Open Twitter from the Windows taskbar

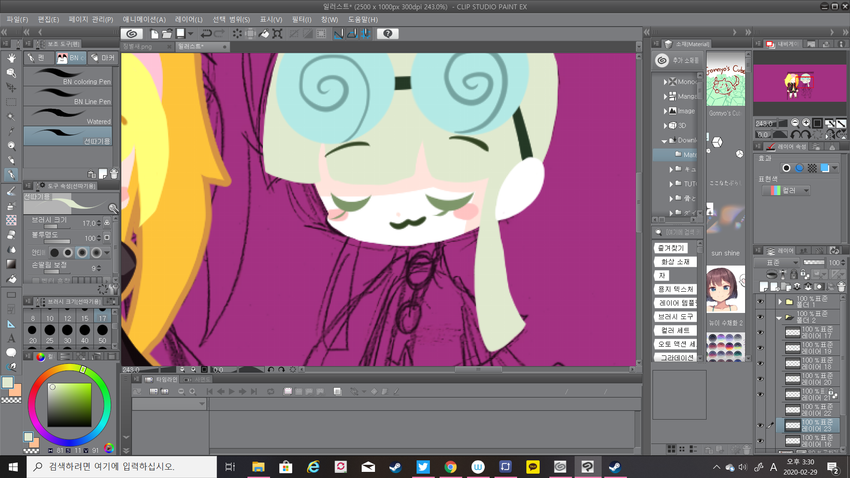(x=423, y=467)
